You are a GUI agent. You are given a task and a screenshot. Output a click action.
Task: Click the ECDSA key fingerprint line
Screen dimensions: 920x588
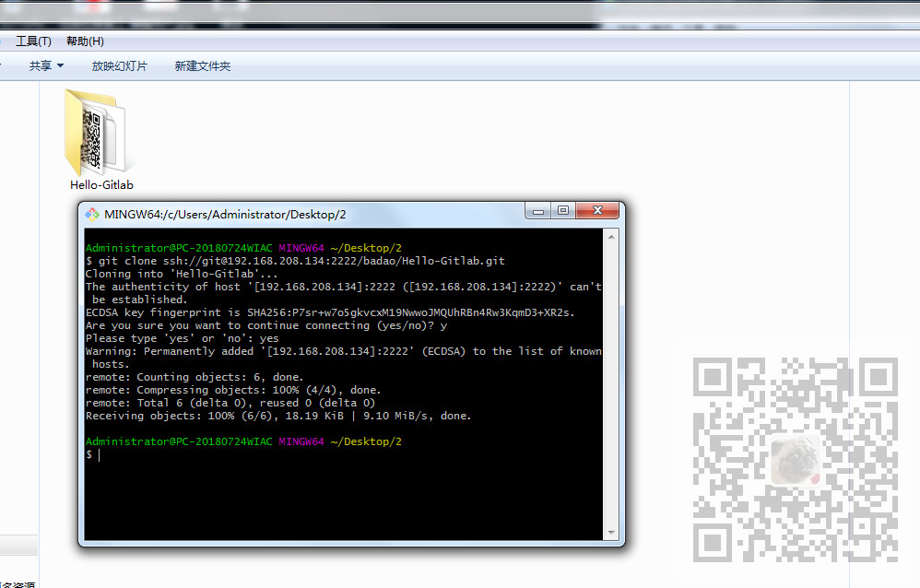tap(330, 312)
